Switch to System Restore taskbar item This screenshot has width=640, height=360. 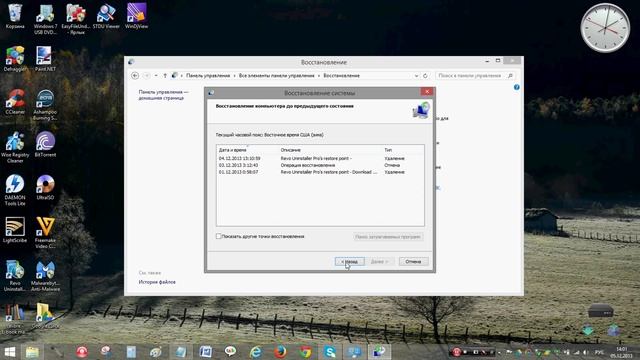pyautogui.click(x=379, y=352)
